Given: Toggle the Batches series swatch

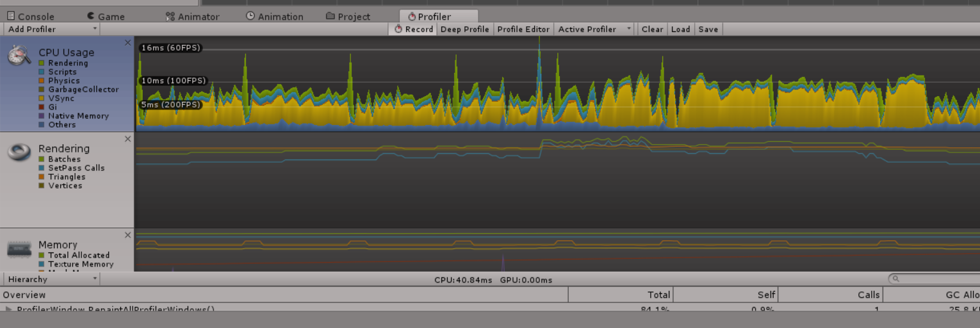Looking at the screenshot, I should coord(42,160).
